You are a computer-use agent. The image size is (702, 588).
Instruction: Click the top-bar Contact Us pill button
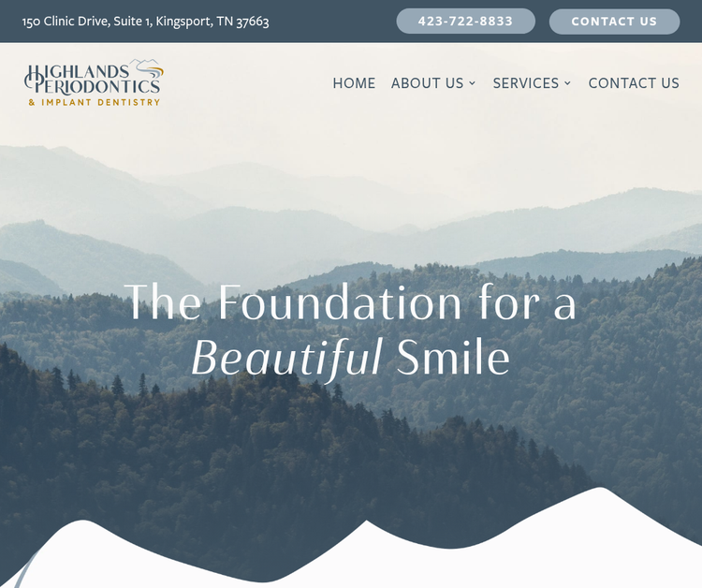(614, 21)
